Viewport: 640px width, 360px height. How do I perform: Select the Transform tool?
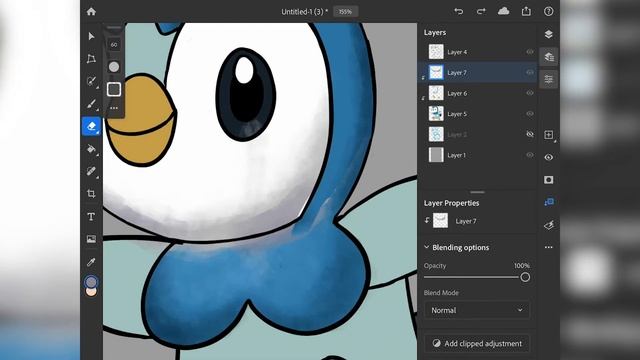click(91, 59)
